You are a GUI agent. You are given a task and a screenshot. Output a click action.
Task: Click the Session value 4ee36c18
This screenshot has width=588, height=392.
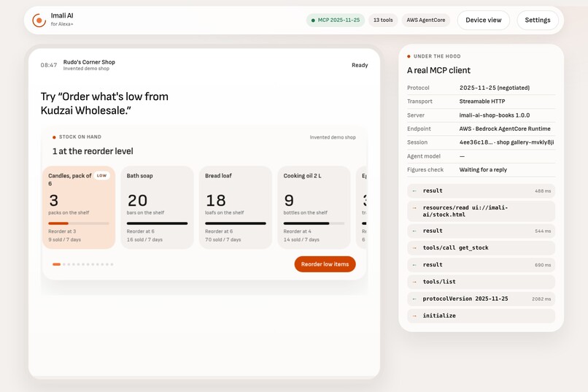506,142
